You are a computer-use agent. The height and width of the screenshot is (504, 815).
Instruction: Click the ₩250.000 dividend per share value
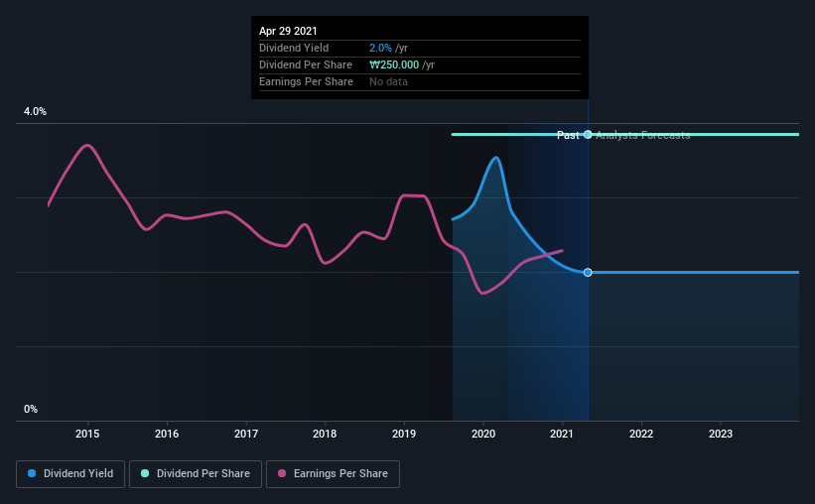394,64
